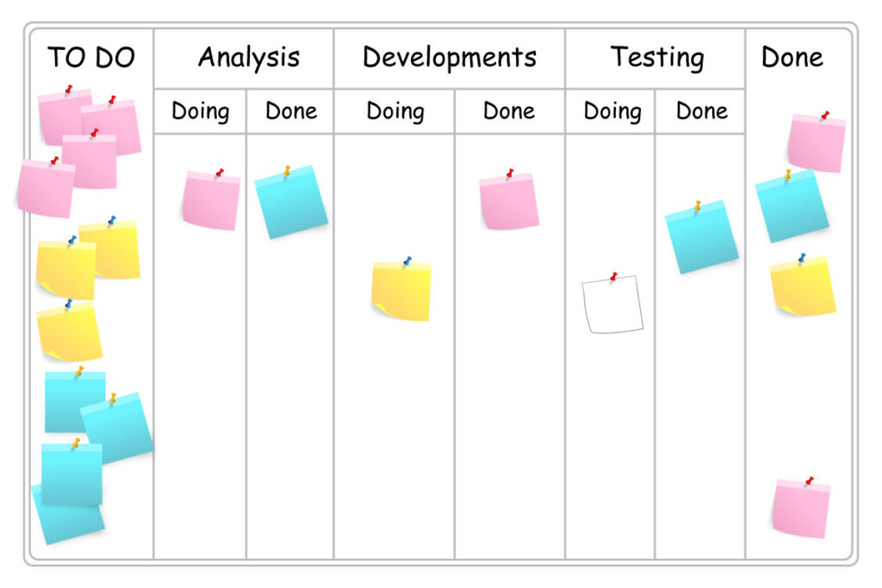The image size is (882, 588).
Task: Click the TO DO column header
Action: (x=91, y=58)
